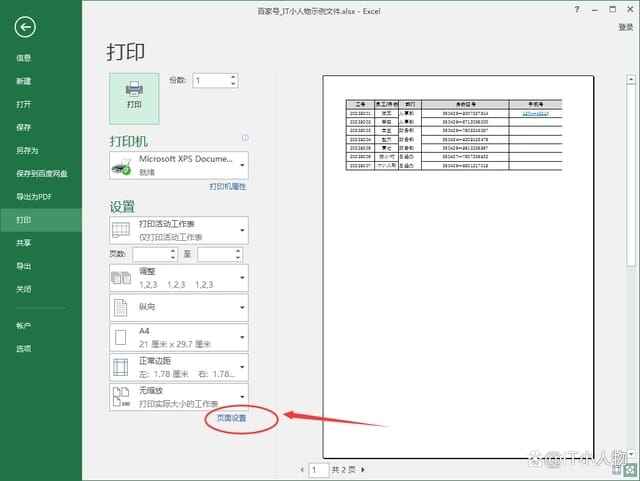The height and width of the screenshot is (481, 640).
Task: Click 登录 to sign in
Action: pyautogui.click(x=625, y=27)
